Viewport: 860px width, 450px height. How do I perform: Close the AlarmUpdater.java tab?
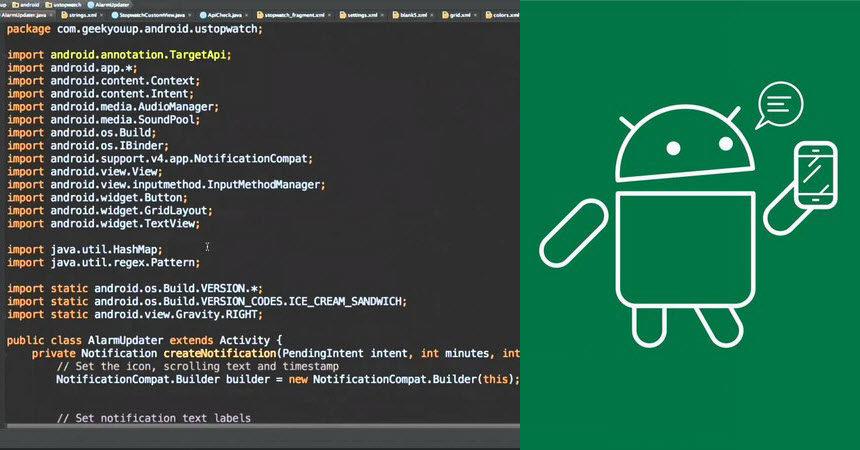(x=51, y=15)
